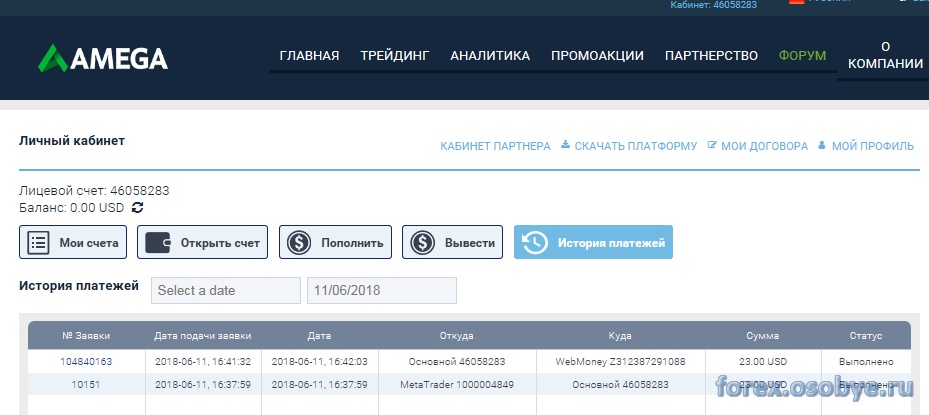Click Открыть счет wallet button
The width and height of the screenshot is (929, 415).
(202, 242)
